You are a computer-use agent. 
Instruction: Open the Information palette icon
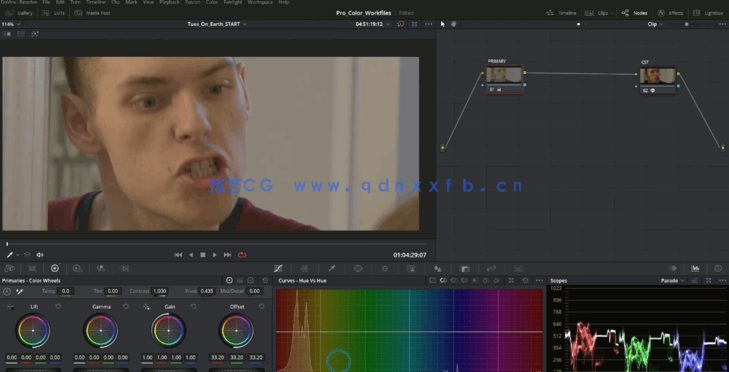[718, 268]
